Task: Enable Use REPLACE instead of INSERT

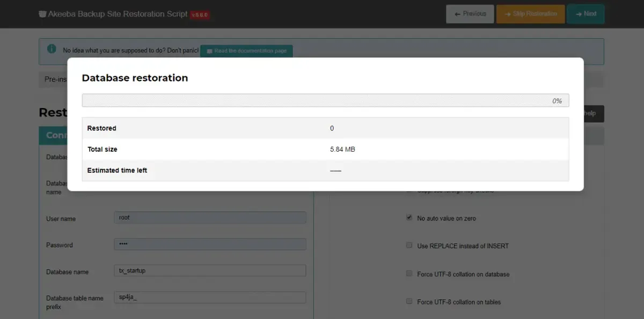Action: [x=409, y=246]
